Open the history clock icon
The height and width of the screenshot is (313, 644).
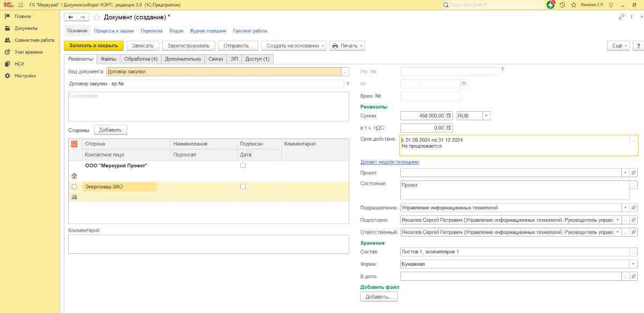(x=562, y=4)
